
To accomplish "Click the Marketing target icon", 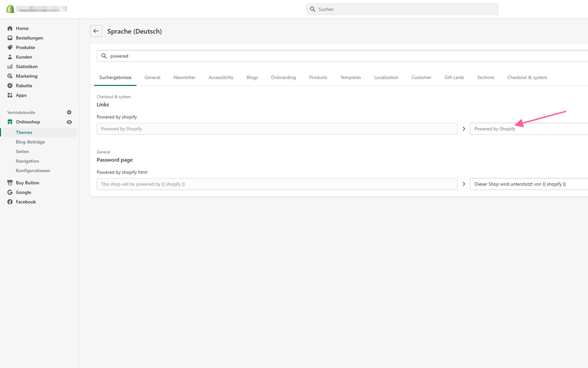I will tap(10, 76).
